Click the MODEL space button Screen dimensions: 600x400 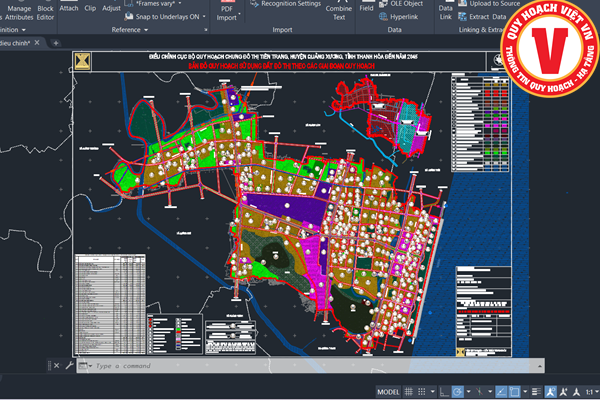click(390, 389)
